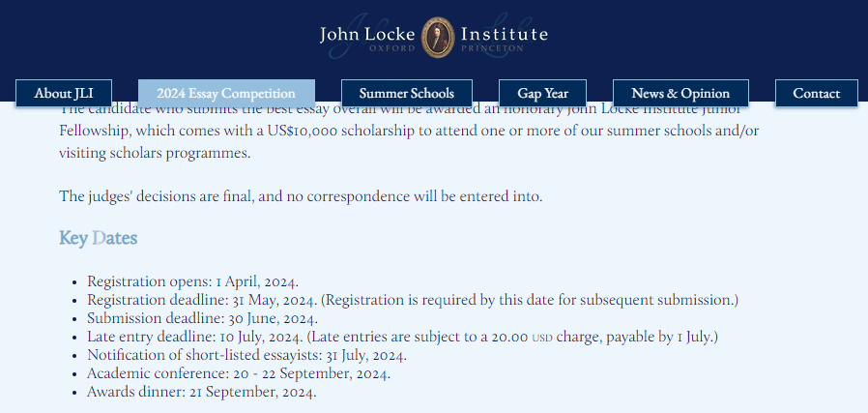
Task: Click the John Locke portrait medallion logo
Action: click(x=438, y=37)
